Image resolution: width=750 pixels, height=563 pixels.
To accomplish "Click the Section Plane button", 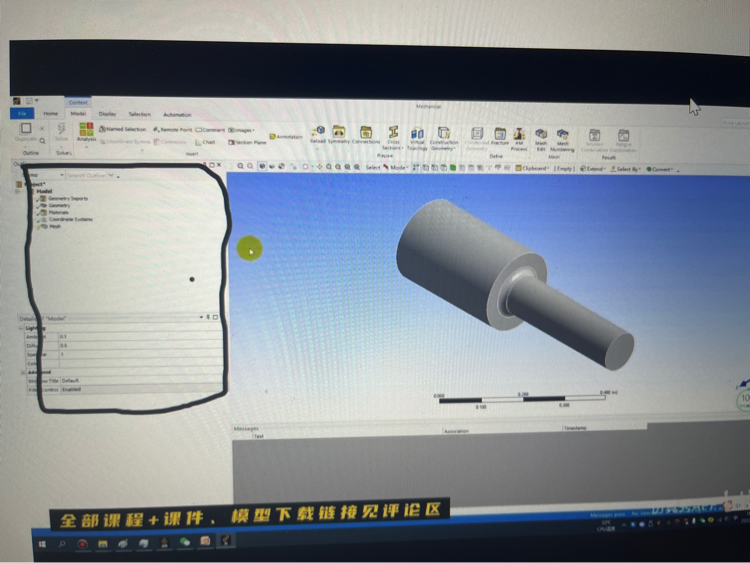I will pyautogui.click(x=246, y=142).
